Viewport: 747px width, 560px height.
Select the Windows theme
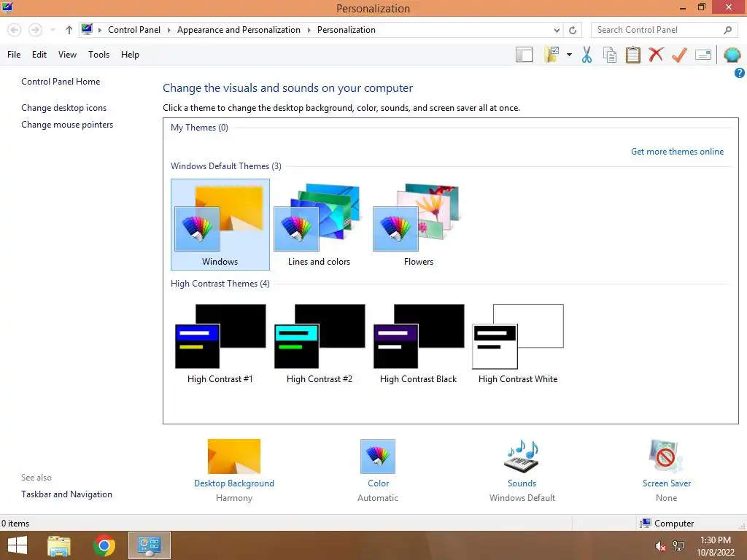click(220, 225)
